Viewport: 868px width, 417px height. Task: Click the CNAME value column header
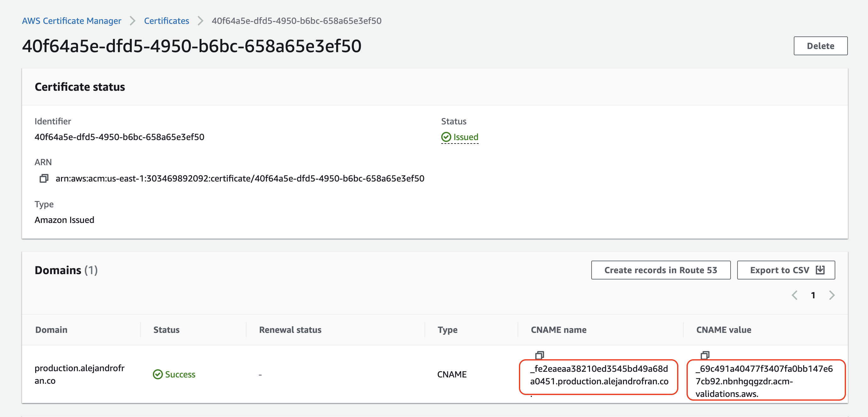point(723,330)
